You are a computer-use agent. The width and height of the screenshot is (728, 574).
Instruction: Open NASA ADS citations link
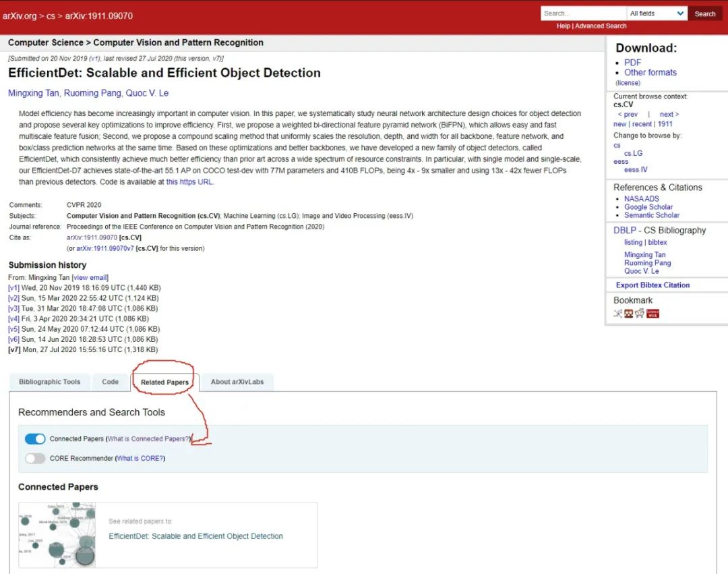coord(642,199)
